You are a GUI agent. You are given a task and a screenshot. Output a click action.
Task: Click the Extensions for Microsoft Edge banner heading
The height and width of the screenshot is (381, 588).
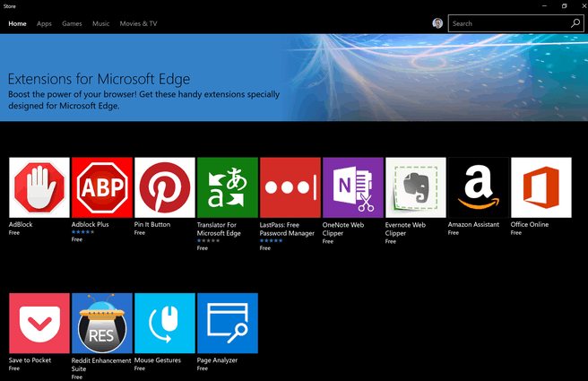pos(99,79)
